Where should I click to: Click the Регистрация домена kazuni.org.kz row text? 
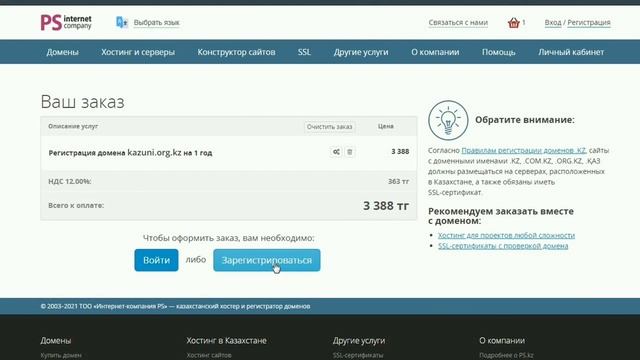(130, 153)
